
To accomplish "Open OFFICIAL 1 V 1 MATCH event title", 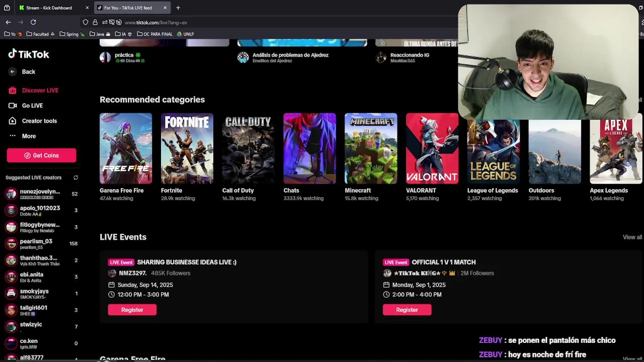I will point(444,262).
